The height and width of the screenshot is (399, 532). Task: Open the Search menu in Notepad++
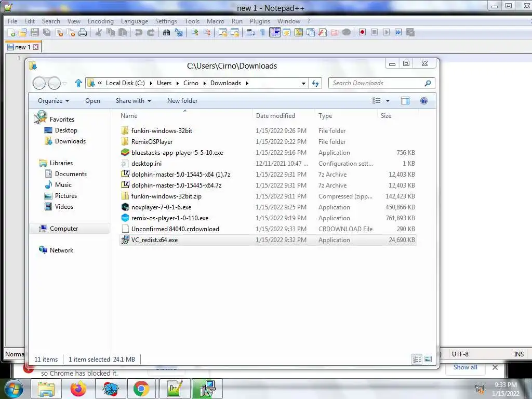coord(51,21)
